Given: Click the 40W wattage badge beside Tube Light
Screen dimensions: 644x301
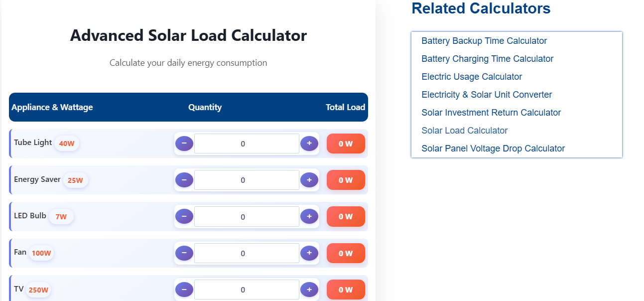Looking at the screenshot, I should click(x=66, y=143).
